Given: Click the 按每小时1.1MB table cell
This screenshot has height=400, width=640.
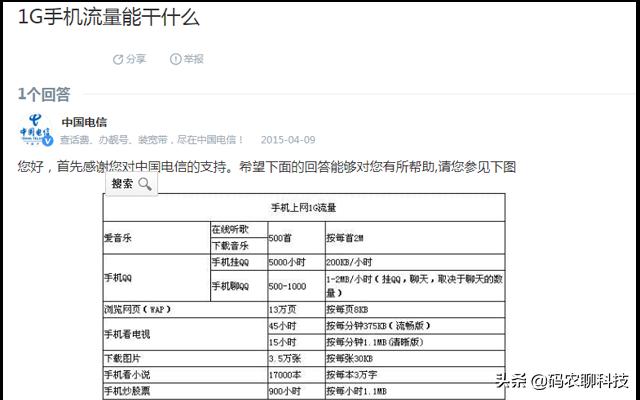Looking at the screenshot, I should (x=415, y=391).
